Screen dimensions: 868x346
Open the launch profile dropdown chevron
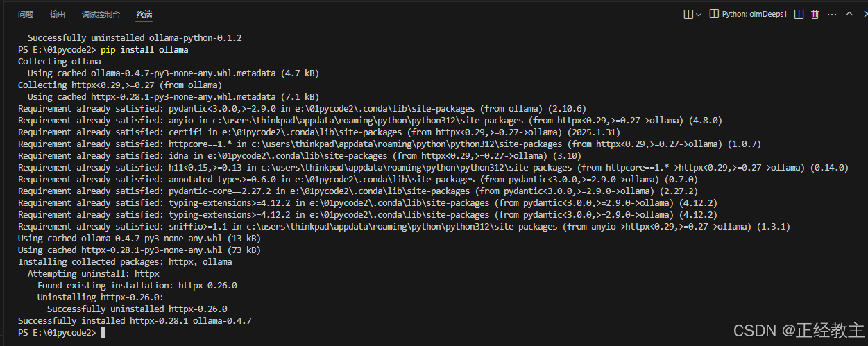699,14
